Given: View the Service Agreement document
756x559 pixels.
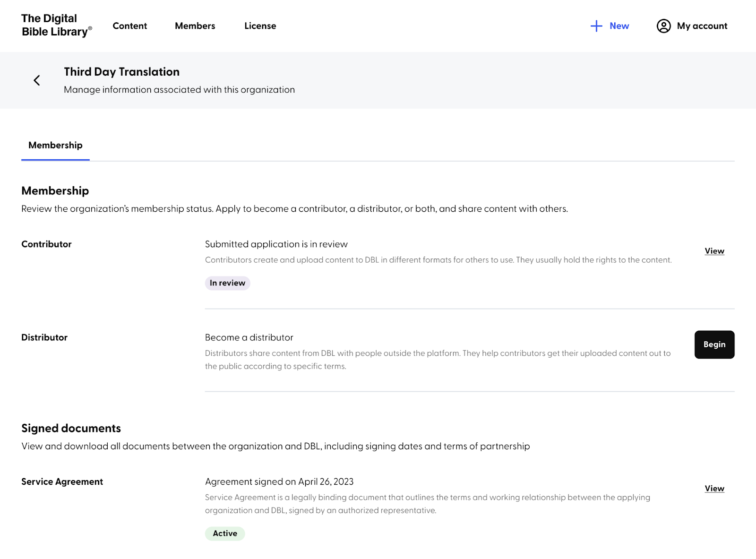Looking at the screenshot, I should pos(714,489).
